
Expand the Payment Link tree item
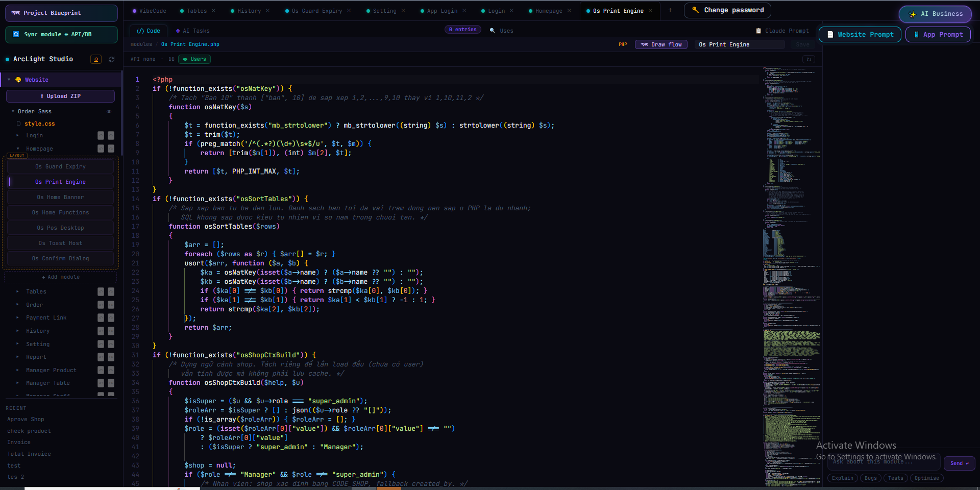[x=17, y=317]
